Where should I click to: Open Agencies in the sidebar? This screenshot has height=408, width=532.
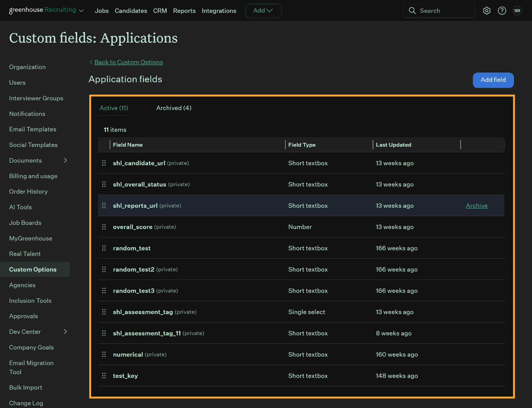pos(22,285)
